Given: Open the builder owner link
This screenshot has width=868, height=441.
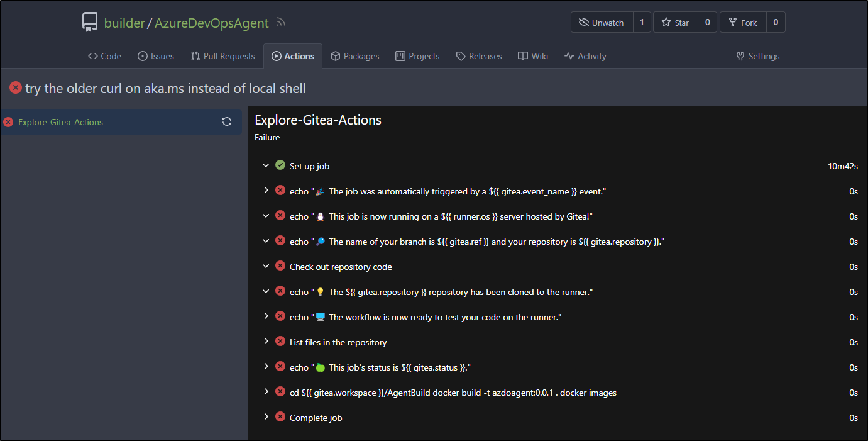Looking at the screenshot, I should (x=124, y=23).
